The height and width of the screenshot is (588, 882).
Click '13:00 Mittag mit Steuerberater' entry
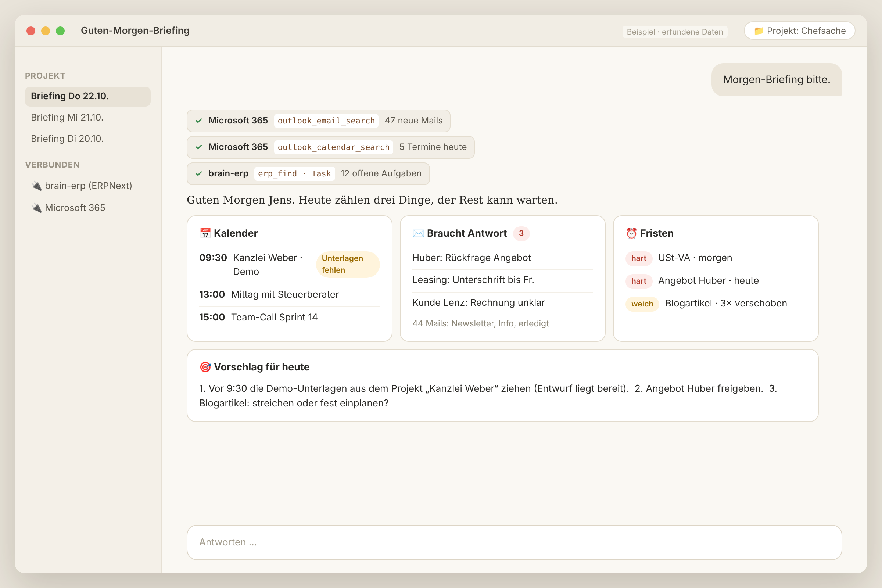pos(289,294)
